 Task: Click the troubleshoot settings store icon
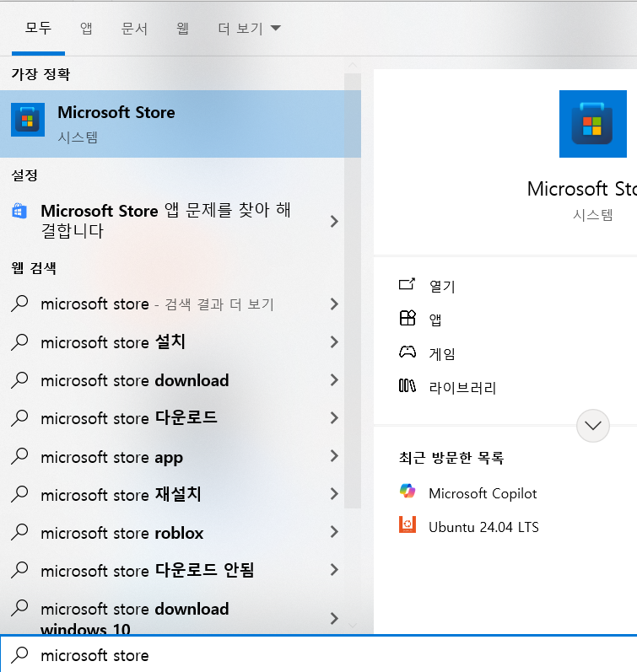tap(19, 211)
